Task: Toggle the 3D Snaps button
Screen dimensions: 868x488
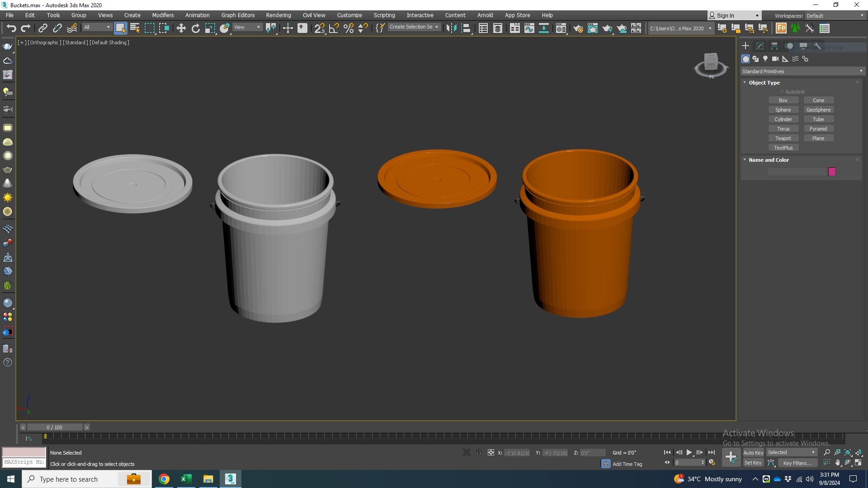Action: tap(320, 28)
